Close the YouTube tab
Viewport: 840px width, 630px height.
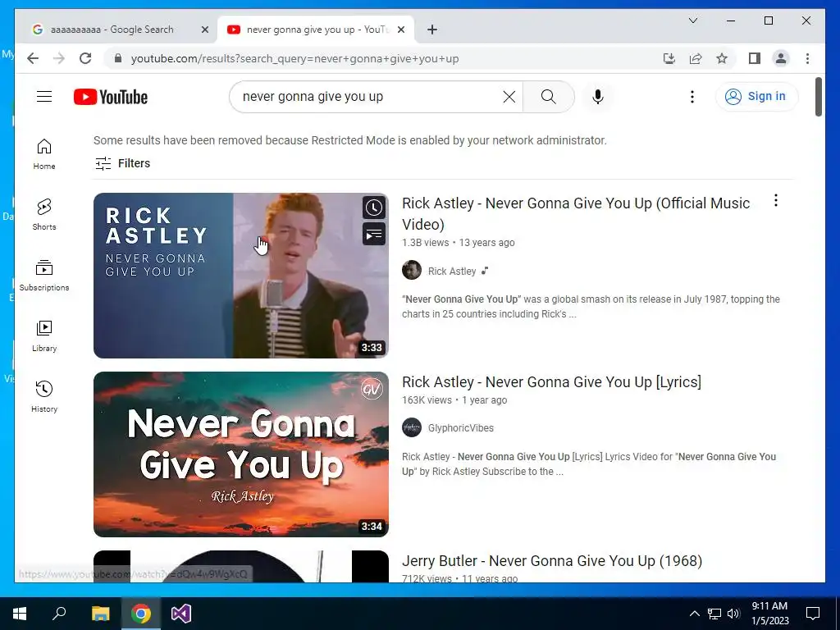point(400,30)
